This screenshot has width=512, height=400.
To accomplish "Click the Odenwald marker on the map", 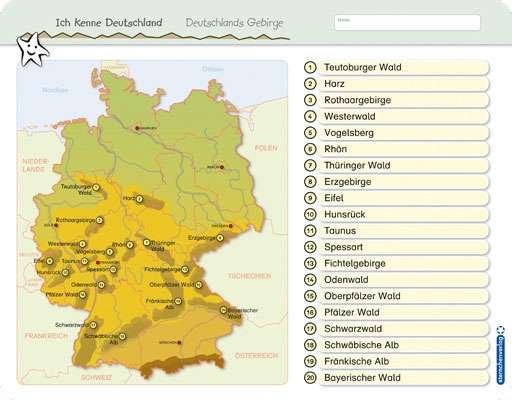I will (x=101, y=285).
